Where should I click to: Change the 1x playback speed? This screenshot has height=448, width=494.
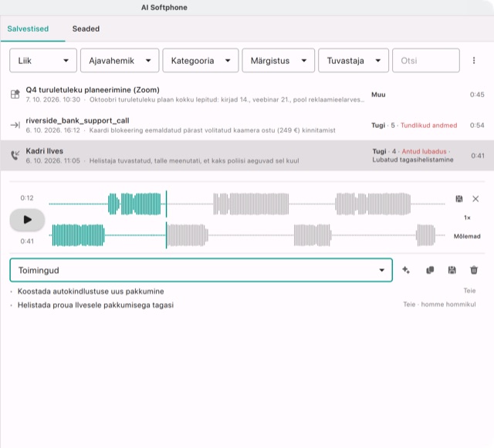[x=467, y=217]
